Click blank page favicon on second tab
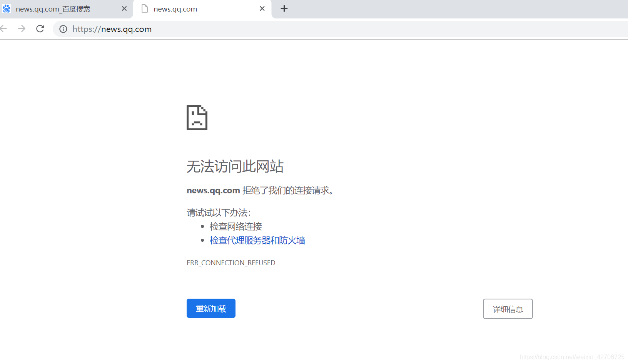The image size is (628, 364). click(145, 8)
